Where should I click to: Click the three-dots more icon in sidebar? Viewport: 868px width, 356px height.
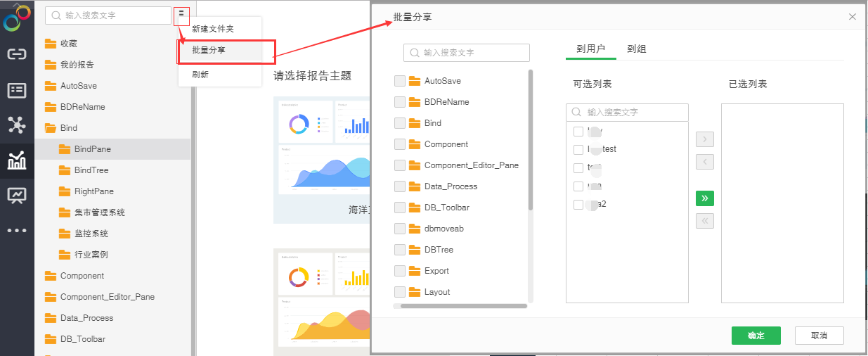pos(17,230)
